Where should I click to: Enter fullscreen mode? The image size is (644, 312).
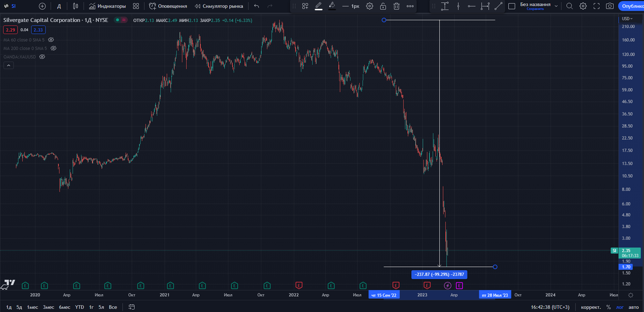(596, 6)
